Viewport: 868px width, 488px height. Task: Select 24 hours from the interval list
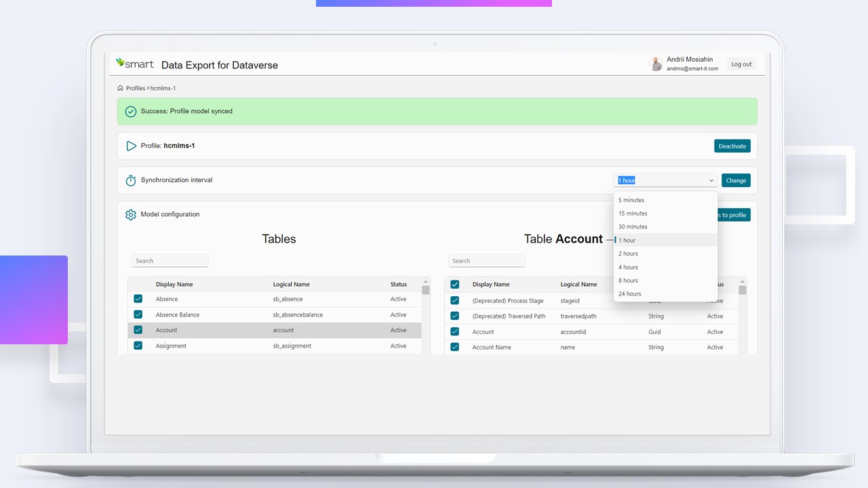pos(629,293)
